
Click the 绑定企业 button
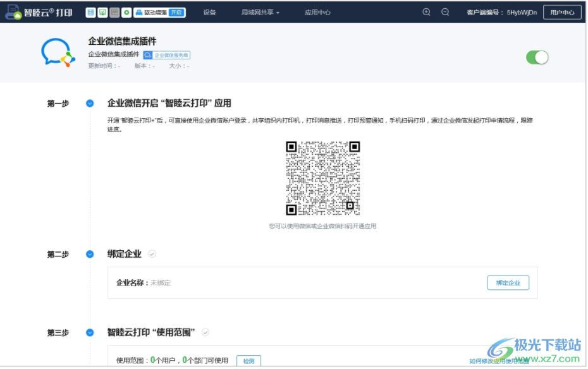(x=508, y=283)
